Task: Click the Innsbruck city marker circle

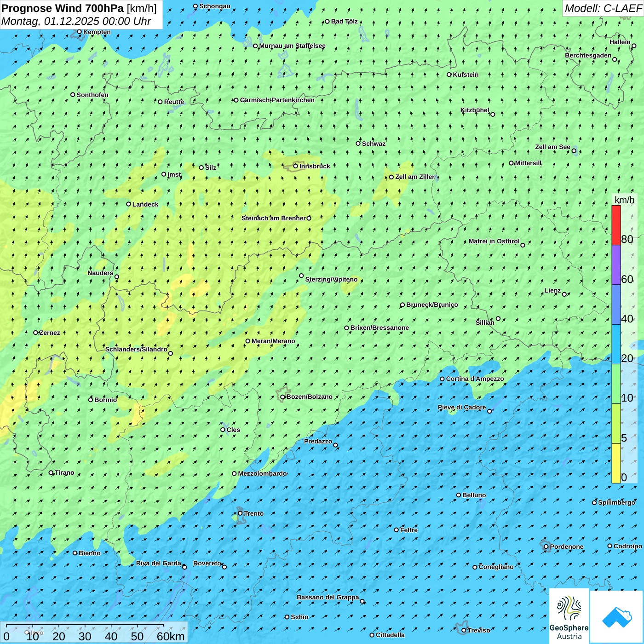Action: pyautogui.click(x=296, y=167)
